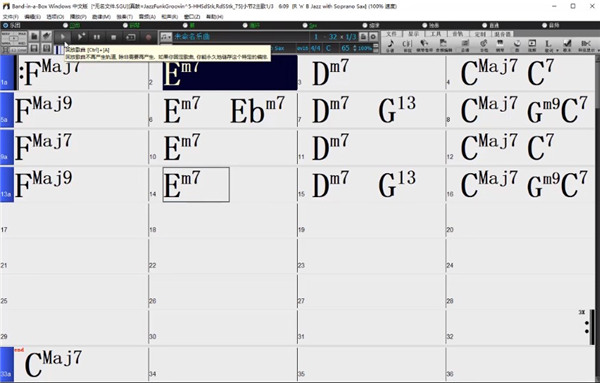Click the tempo value 65
Screen dimensions: 600x383
346,48
